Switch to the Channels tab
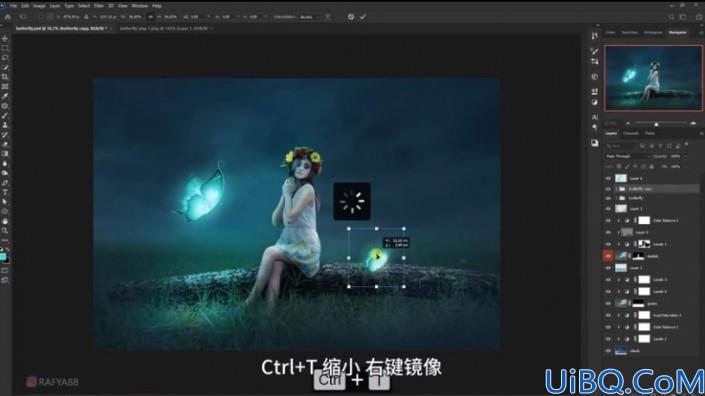The image size is (705, 396). coord(630,133)
